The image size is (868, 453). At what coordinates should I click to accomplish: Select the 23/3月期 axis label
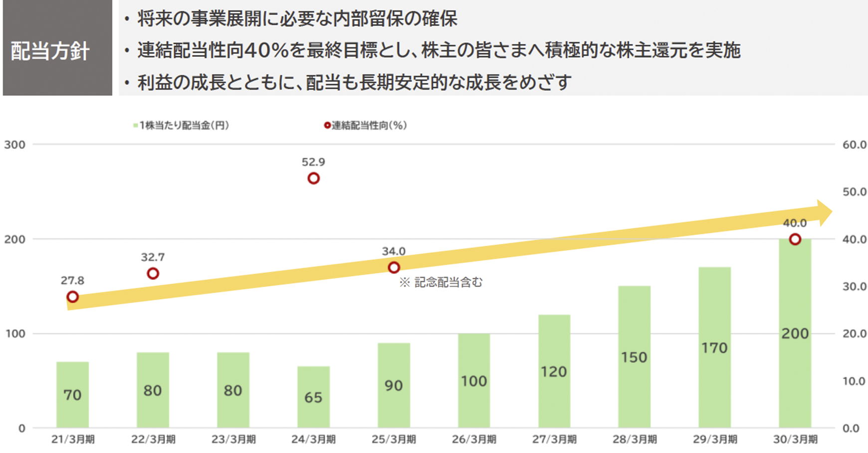pos(233,440)
